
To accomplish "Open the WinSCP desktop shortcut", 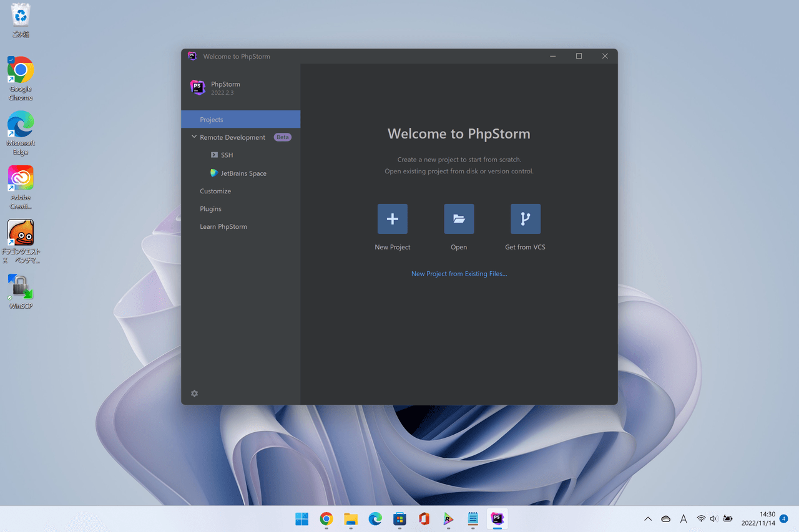I will pos(21,288).
